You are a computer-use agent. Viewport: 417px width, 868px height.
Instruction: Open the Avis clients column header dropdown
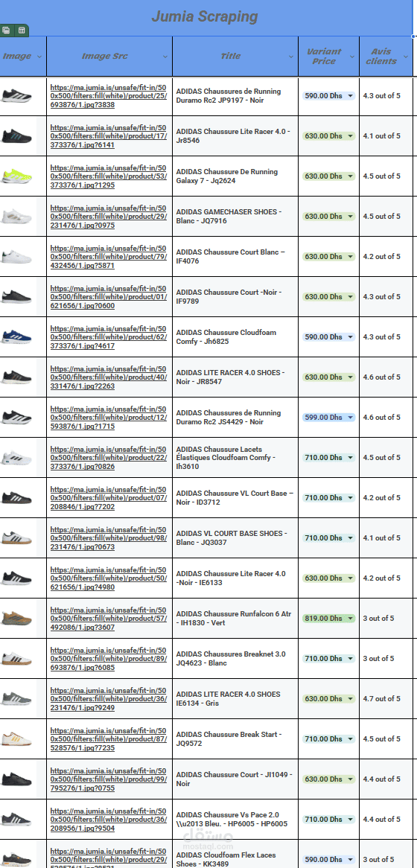click(406, 57)
